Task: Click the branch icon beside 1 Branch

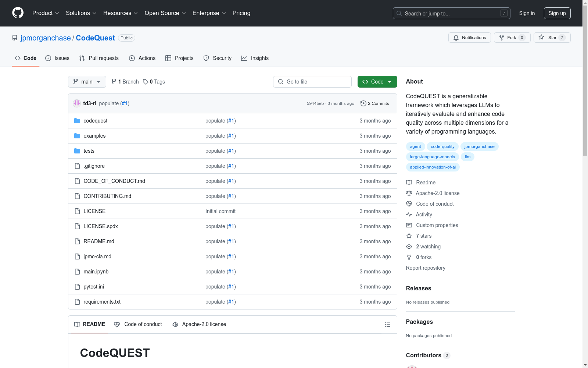Action: pos(114,82)
